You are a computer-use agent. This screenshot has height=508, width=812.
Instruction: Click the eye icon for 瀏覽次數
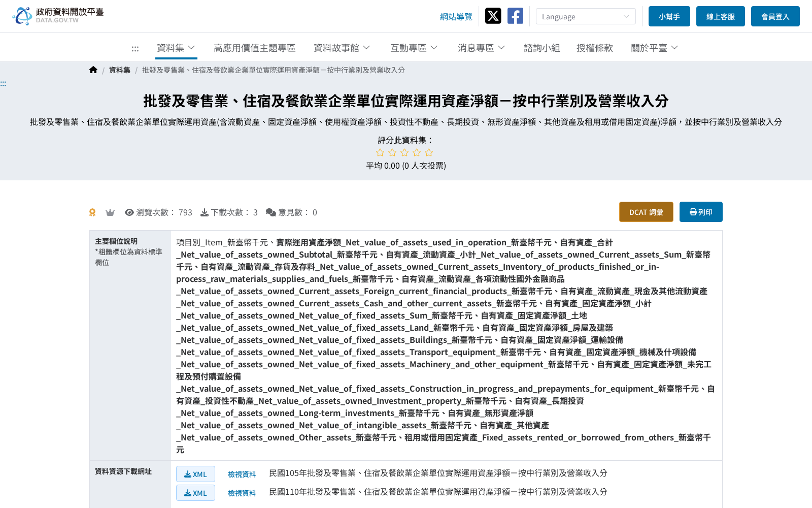pos(129,212)
